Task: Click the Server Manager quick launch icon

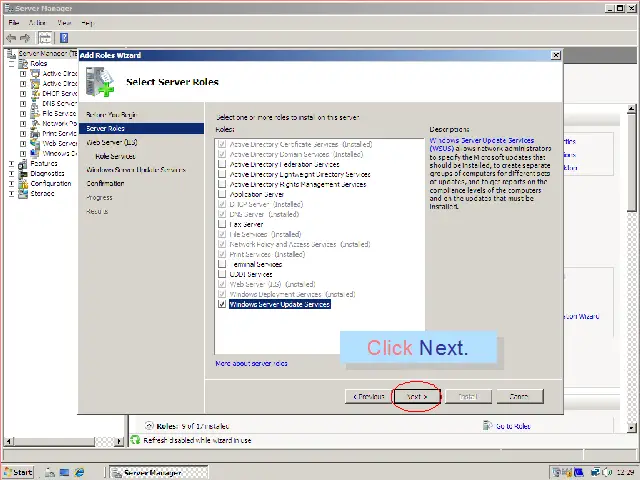Action: [x=50, y=472]
